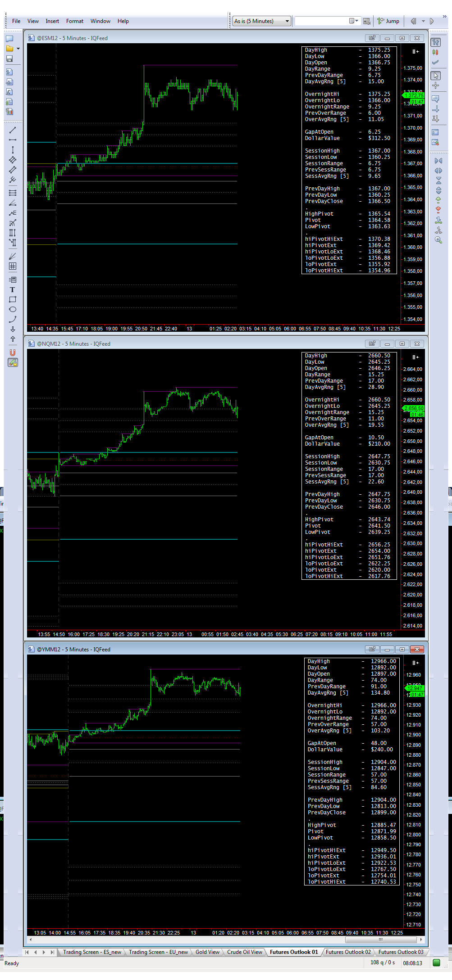Select the down arrow marker tool
452x980 pixels.
13,329
